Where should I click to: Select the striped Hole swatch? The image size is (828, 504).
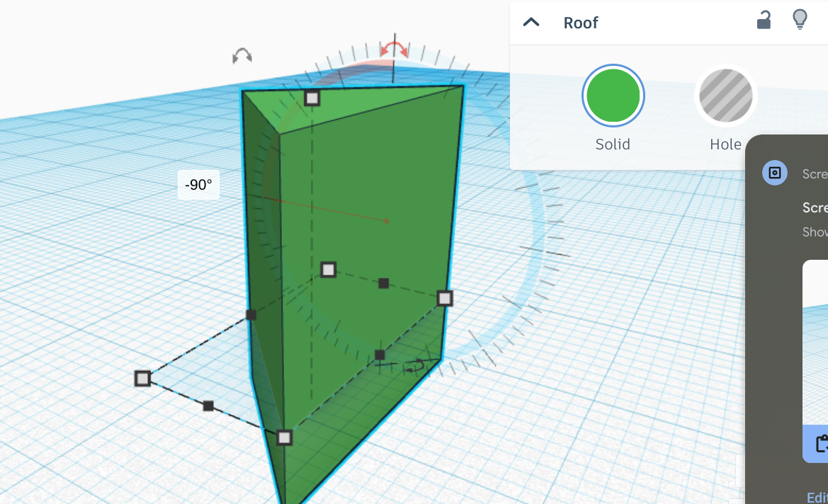[x=725, y=96]
